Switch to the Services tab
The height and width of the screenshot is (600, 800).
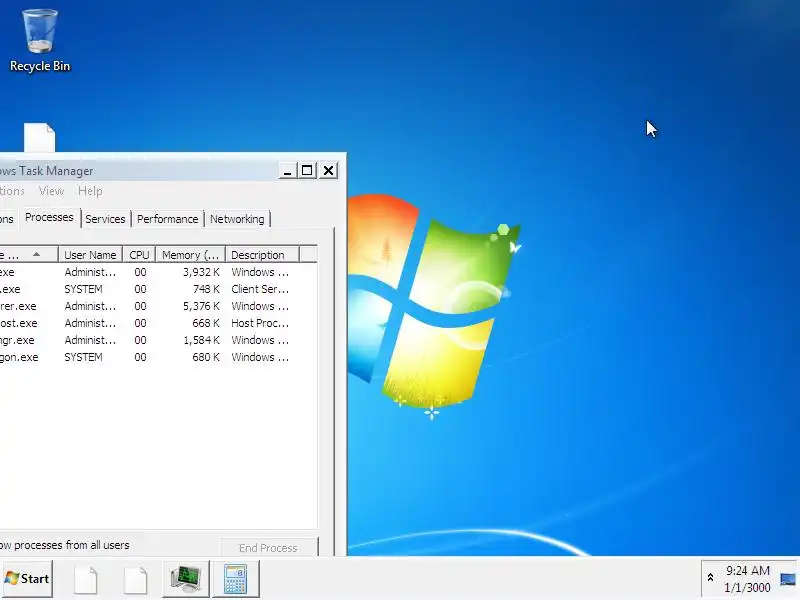point(105,219)
